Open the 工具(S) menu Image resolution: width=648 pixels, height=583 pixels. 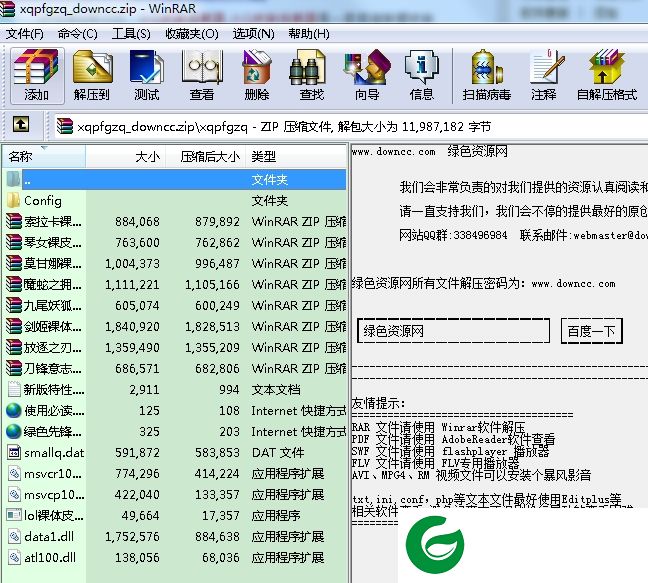(131, 33)
